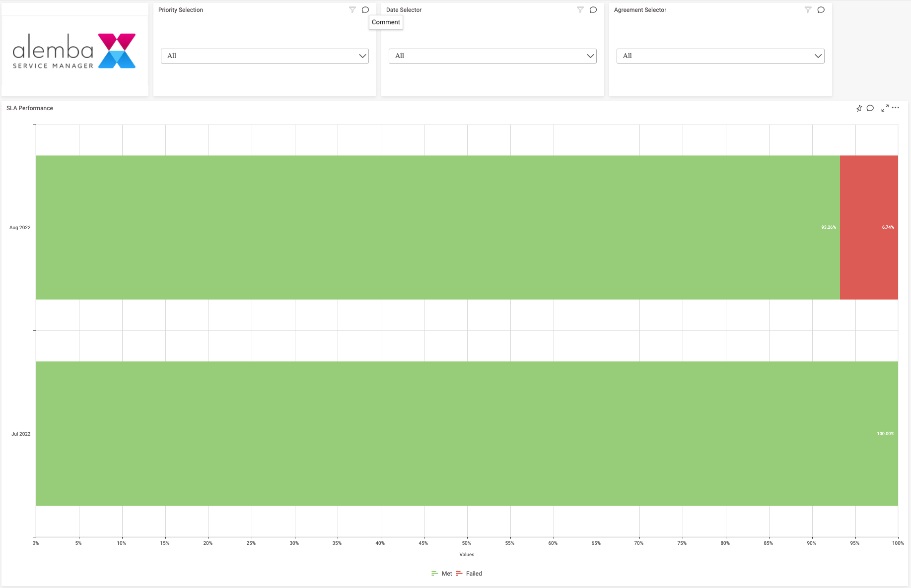Image resolution: width=911 pixels, height=588 pixels.
Task: Pin the SLA Performance chart
Action: tap(859, 108)
